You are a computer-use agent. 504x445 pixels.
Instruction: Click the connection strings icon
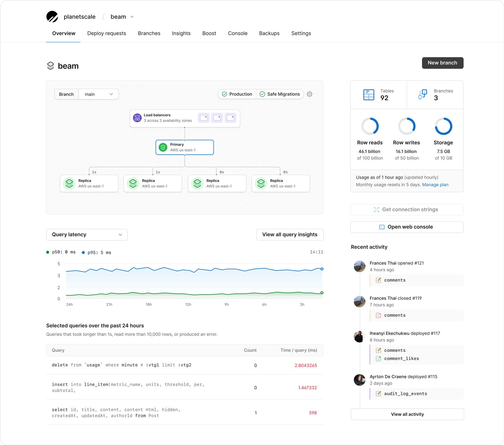pos(377,210)
